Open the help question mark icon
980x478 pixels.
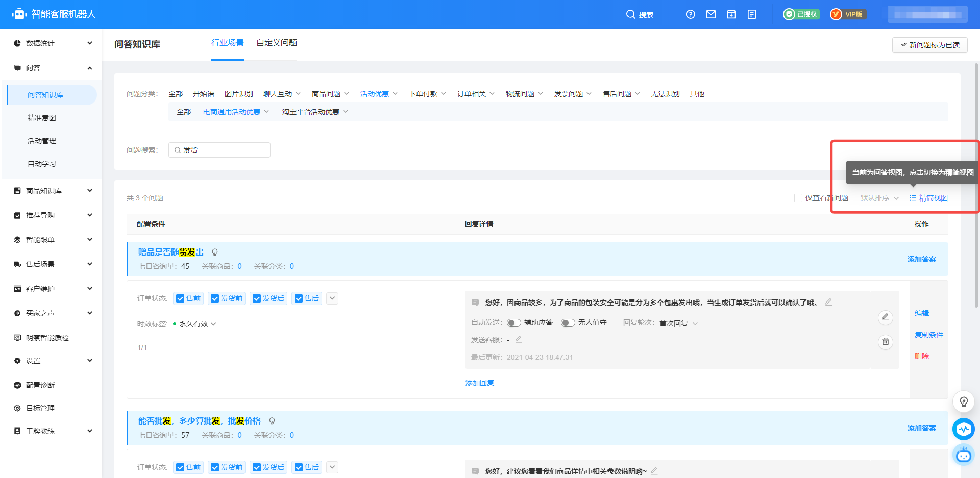tap(691, 14)
